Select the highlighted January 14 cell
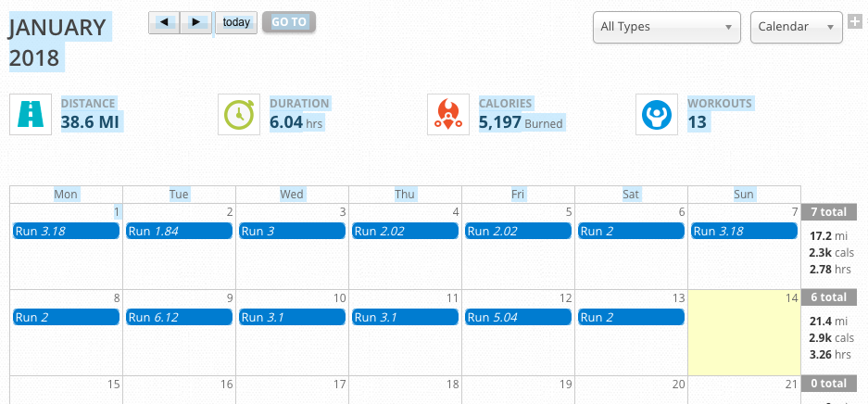The height and width of the screenshot is (404, 868). [x=744, y=332]
